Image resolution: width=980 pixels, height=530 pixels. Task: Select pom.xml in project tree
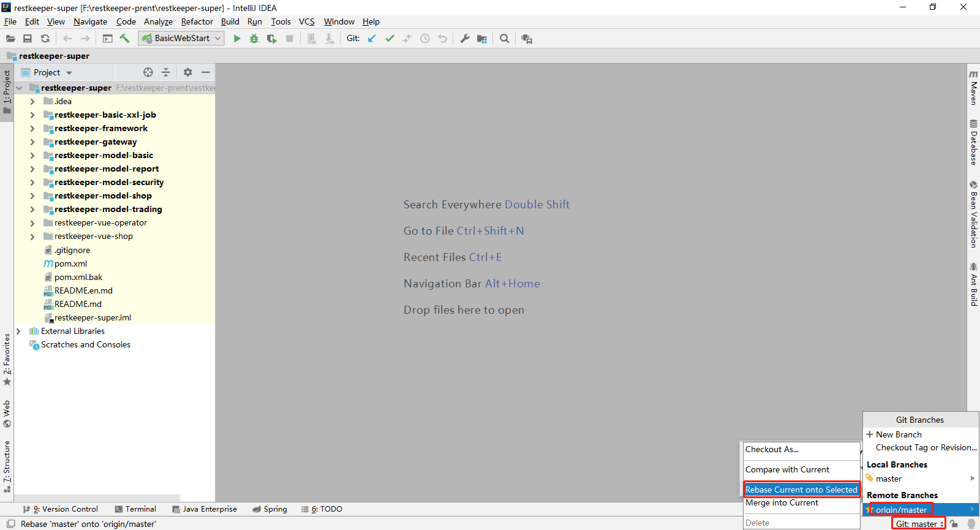(70, 263)
